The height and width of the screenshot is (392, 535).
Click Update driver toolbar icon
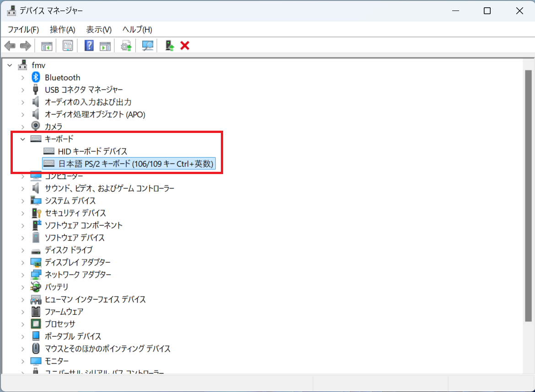126,46
